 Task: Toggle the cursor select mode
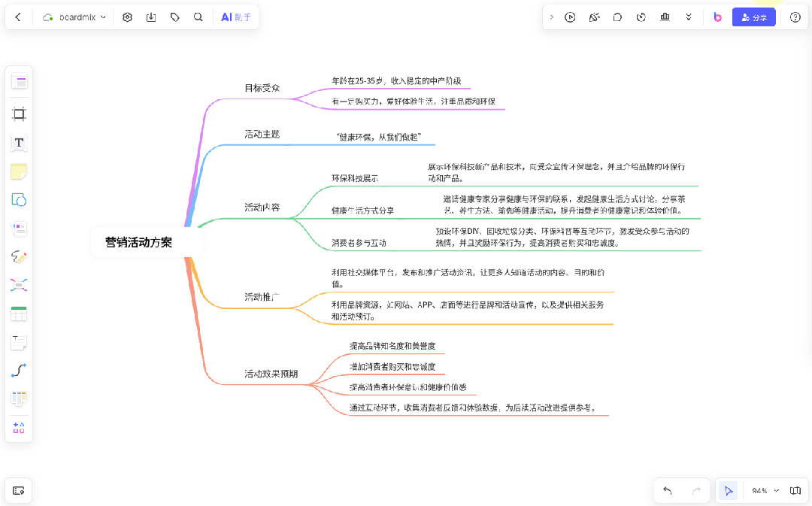click(728, 490)
